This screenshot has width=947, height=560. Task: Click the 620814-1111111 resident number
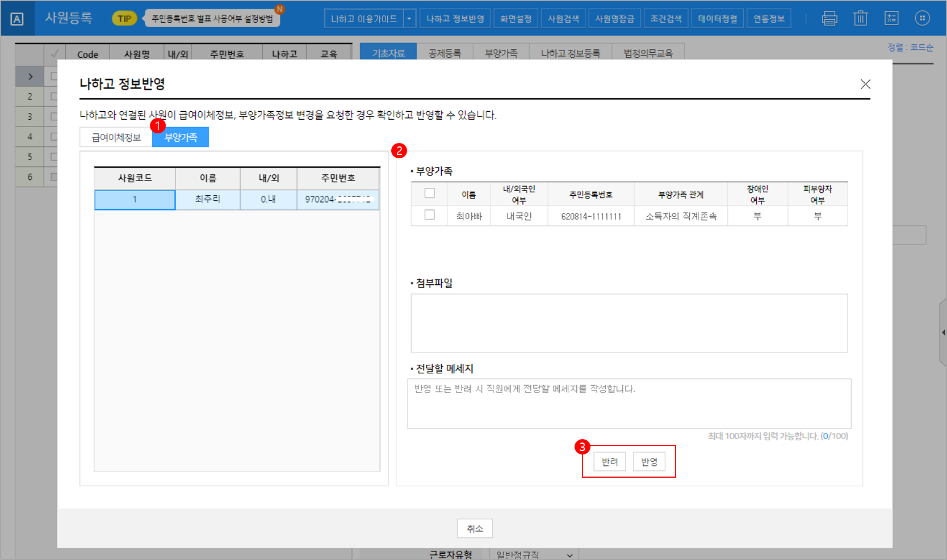tap(591, 216)
